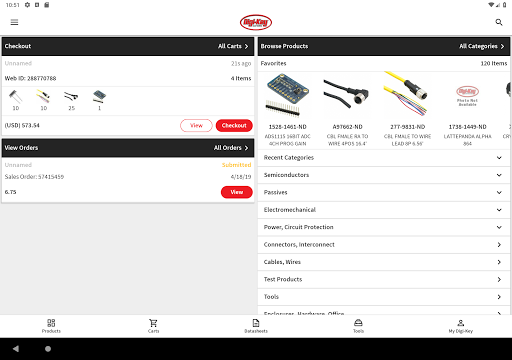Select favorite product 1528-1461-ND thumbnail
This screenshot has height=360, width=512.
pos(287,96)
